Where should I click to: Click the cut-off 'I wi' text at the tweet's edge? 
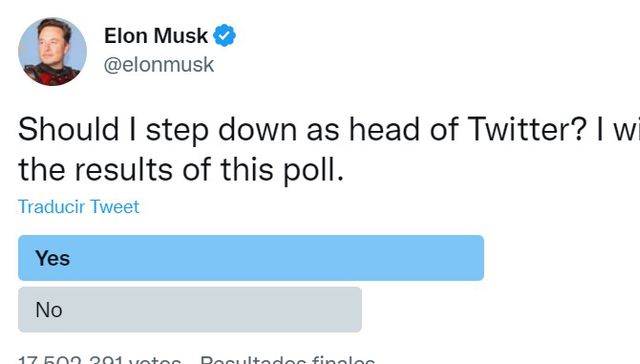tap(618, 129)
